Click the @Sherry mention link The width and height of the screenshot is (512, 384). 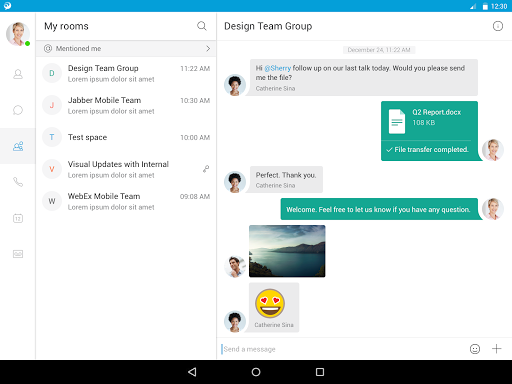(x=277, y=68)
